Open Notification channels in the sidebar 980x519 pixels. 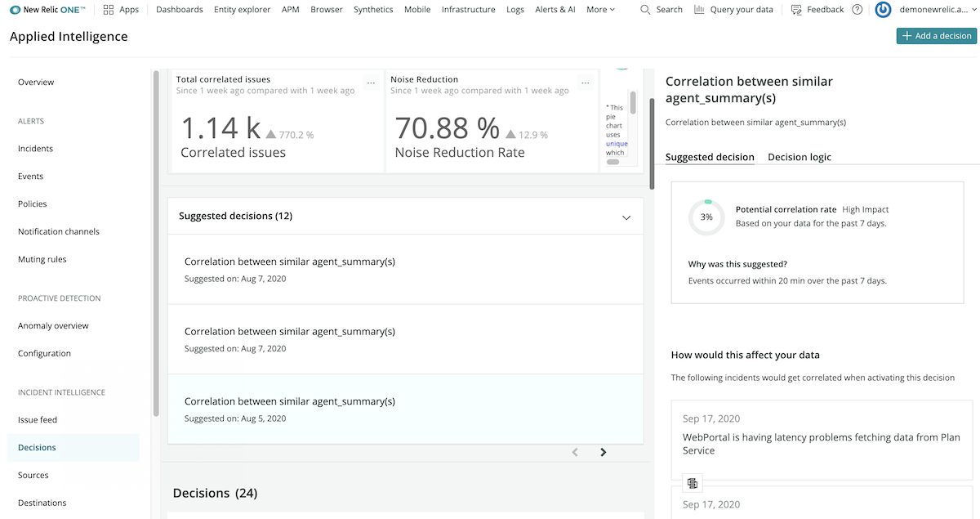59,232
